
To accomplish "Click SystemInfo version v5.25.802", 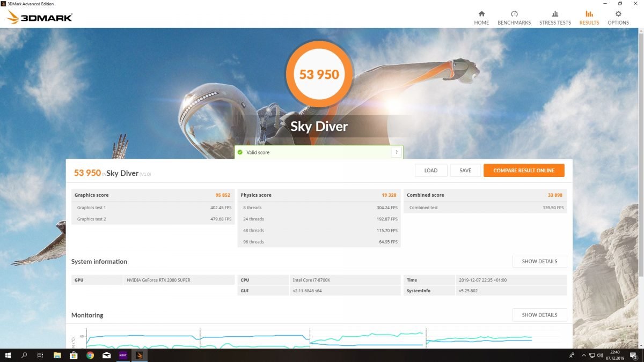I will click(469, 291).
